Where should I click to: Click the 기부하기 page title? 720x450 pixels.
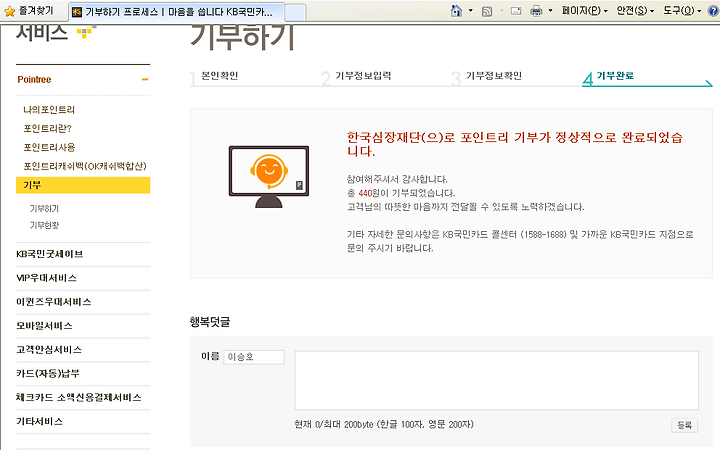click(242, 37)
